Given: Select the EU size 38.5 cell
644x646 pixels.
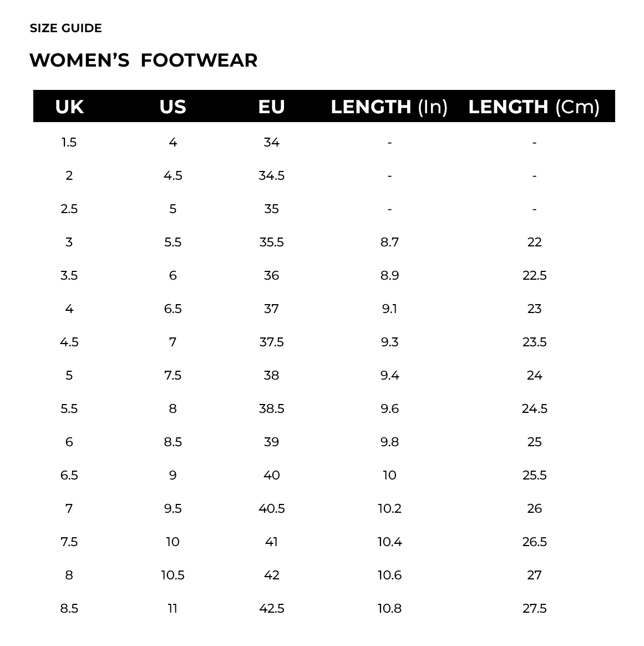Looking at the screenshot, I should [x=271, y=409].
